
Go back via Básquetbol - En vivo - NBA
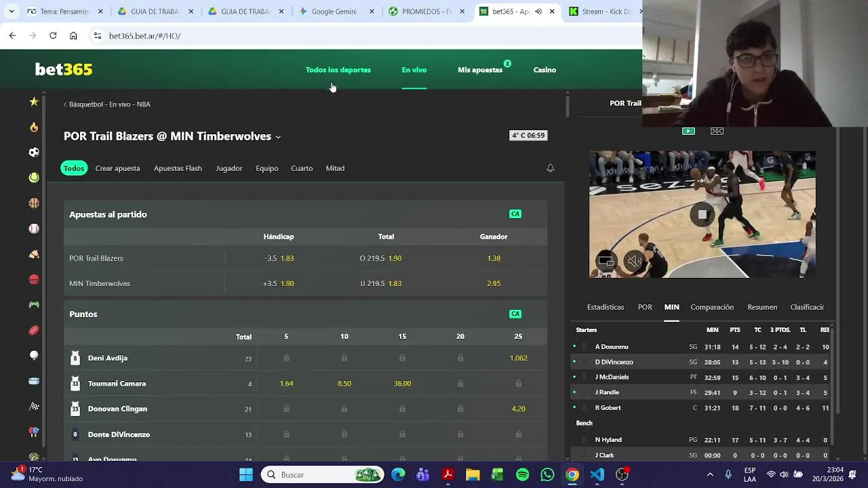107,104
